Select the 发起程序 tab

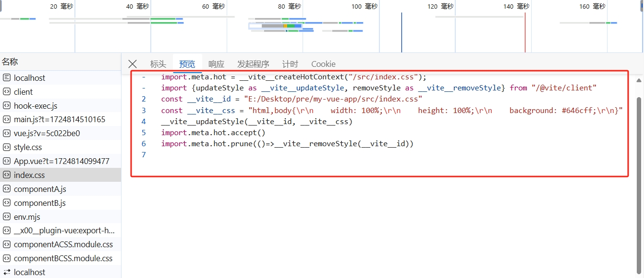coord(253,64)
